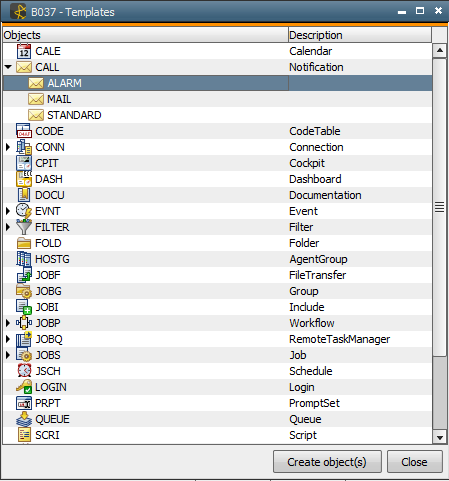Image resolution: width=449 pixels, height=481 pixels.
Task: Click the scrollbar down arrow
Action: click(440, 437)
